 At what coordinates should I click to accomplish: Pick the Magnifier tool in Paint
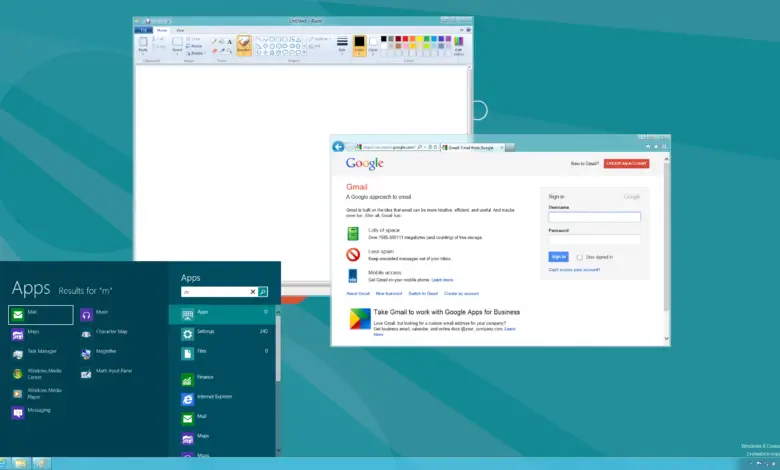click(x=229, y=51)
